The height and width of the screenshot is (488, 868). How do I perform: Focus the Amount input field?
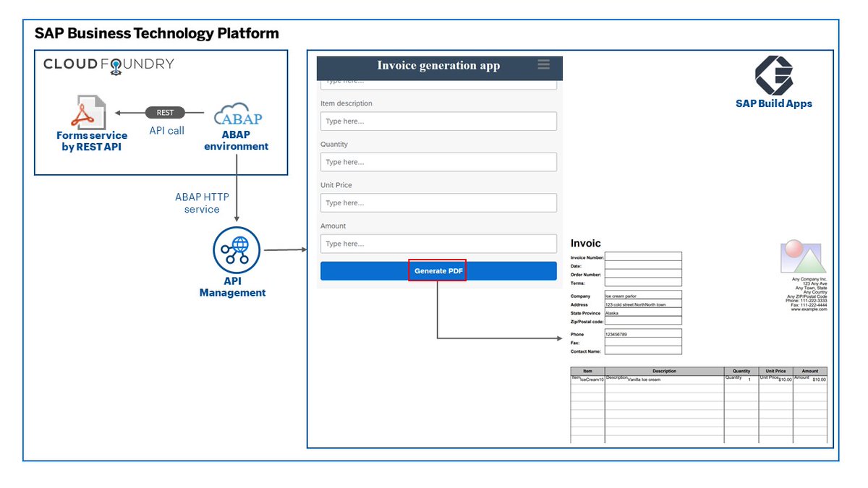tap(438, 244)
